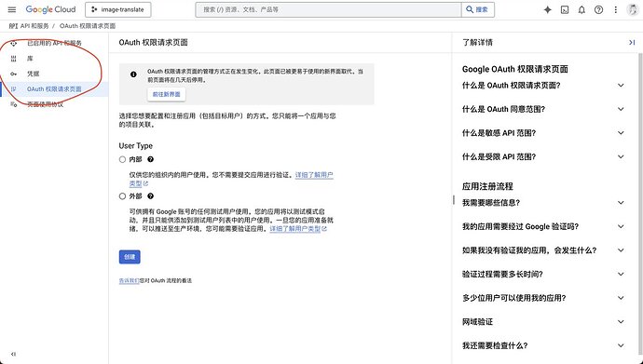Open the help question mark icon
The image size is (643, 364).
pyautogui.click(x=598, y=10)
